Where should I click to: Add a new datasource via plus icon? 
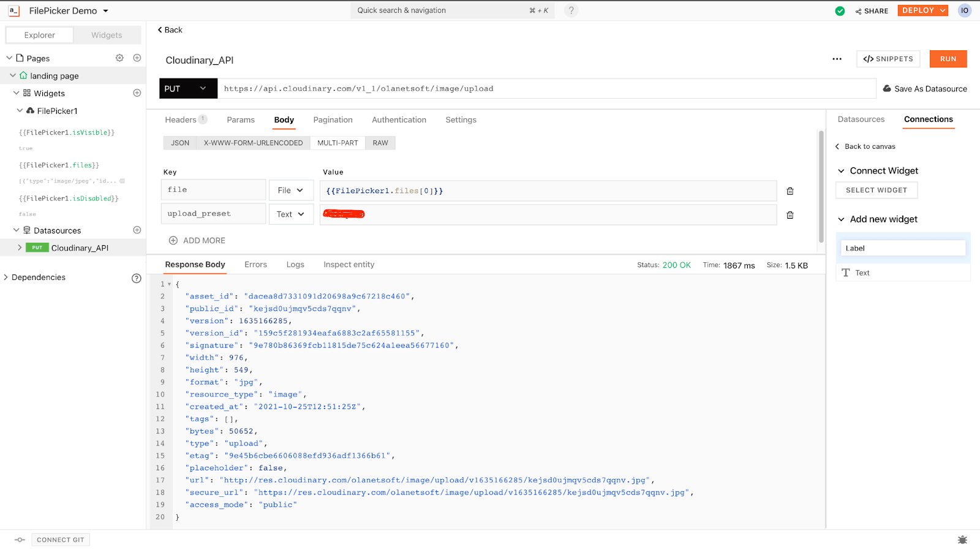[x=137, y=230]
